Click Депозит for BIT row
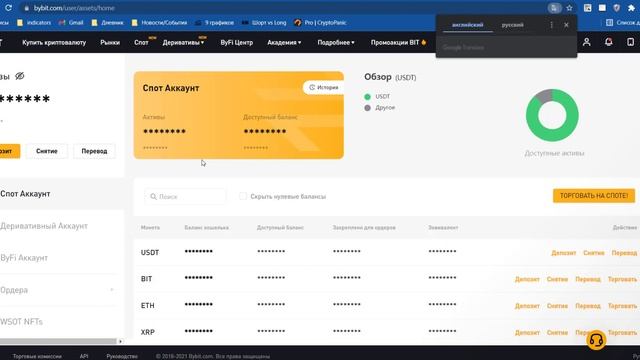This screenshot has height=360, width=640. pyautogui.click(x=527, y=280)
